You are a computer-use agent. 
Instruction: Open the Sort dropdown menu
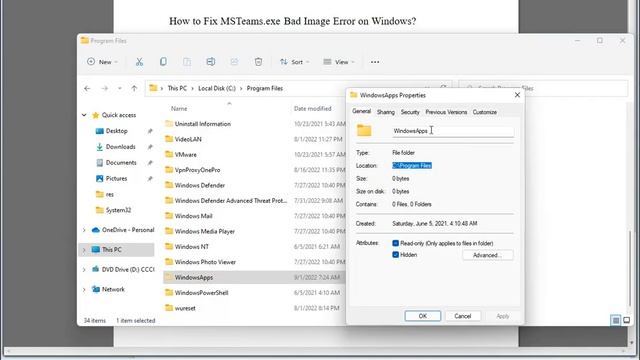point(295,62)
